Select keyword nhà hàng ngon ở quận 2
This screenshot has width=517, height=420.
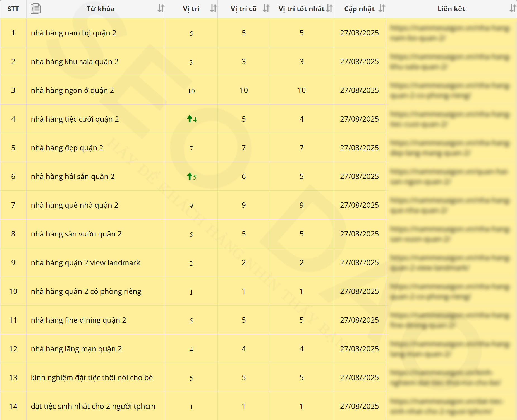click(72, 90)
